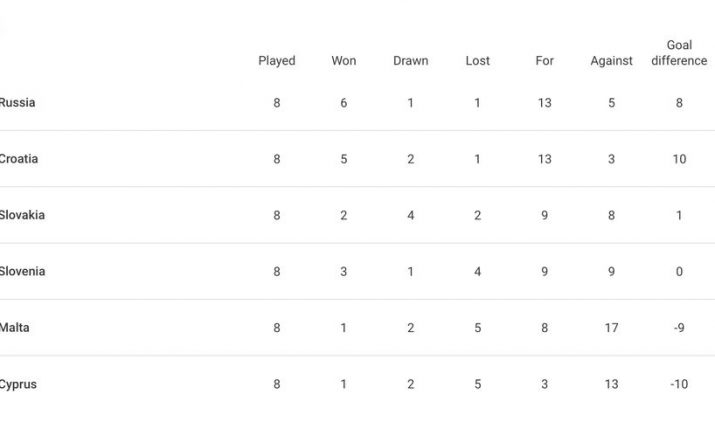Click the Against column header
The height and width of the screenshot is (429, 715).
coord(611,61)
